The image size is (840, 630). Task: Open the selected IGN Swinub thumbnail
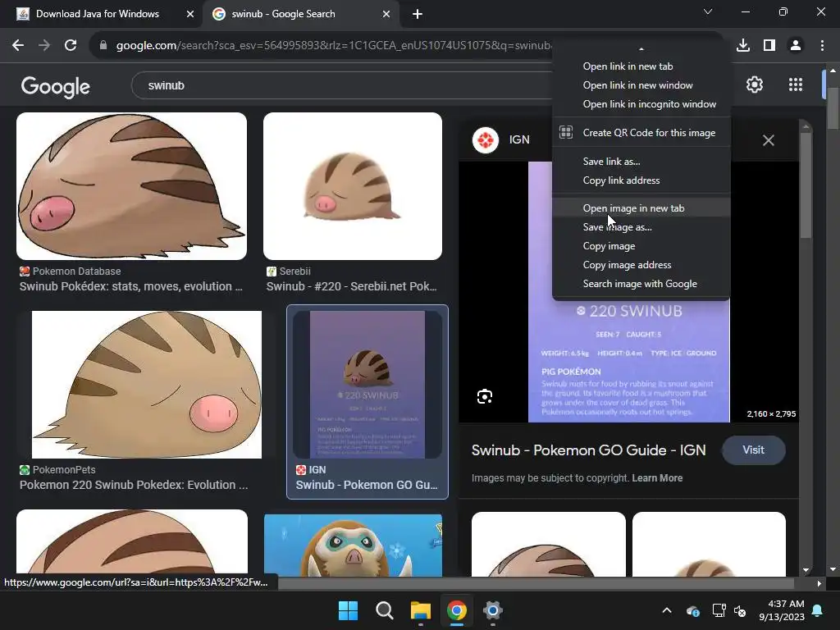point(367,385)
